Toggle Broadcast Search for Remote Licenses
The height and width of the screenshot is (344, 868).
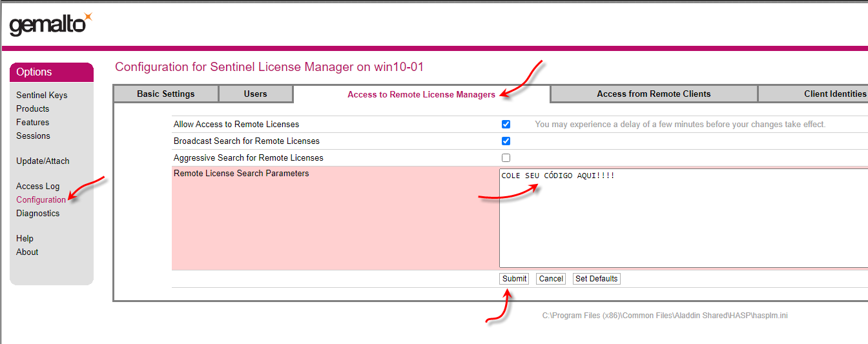506,141
